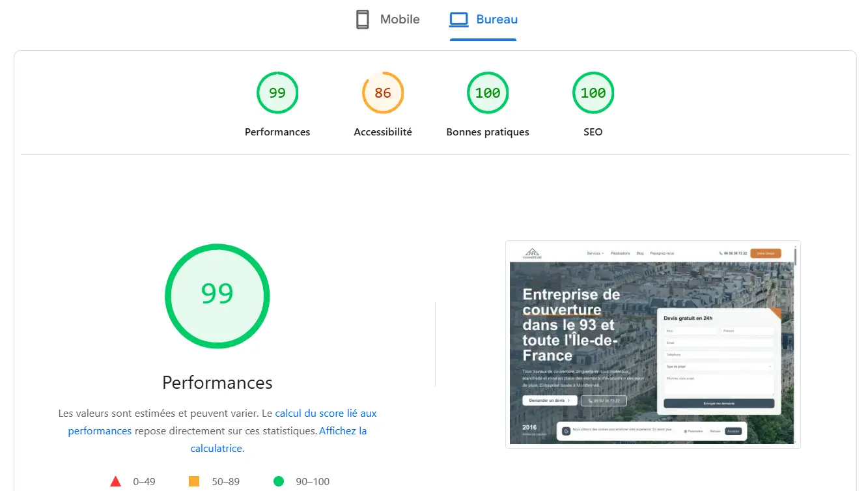Open the Type de projet dropdown in the screenshot

click(719, 367)
